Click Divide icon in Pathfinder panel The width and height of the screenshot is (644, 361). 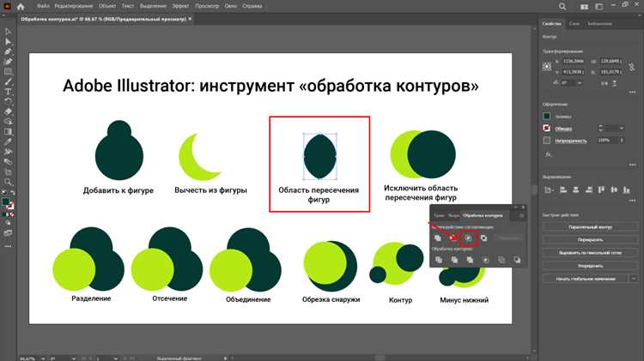(439, 260)
